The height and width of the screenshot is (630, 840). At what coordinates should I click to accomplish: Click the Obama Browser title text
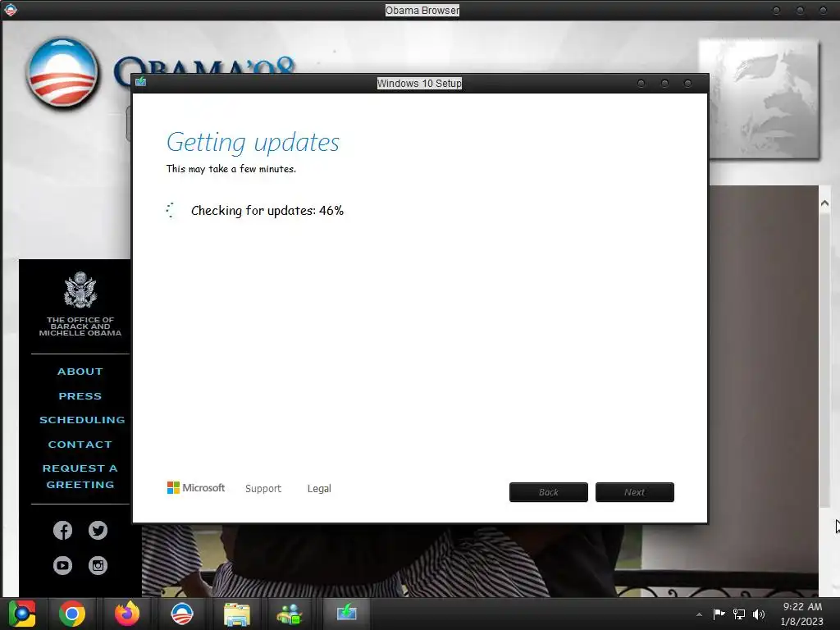[422, 10]
